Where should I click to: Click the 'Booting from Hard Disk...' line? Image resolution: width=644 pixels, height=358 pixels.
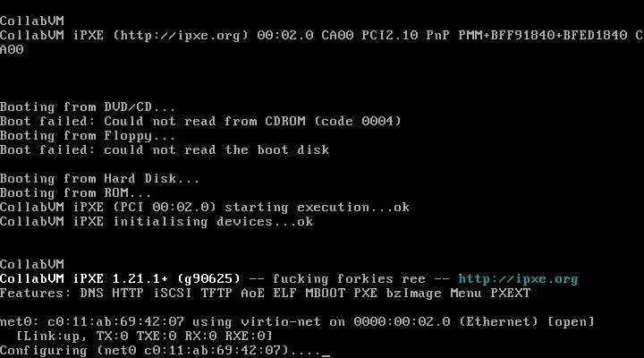pos(99,179)
